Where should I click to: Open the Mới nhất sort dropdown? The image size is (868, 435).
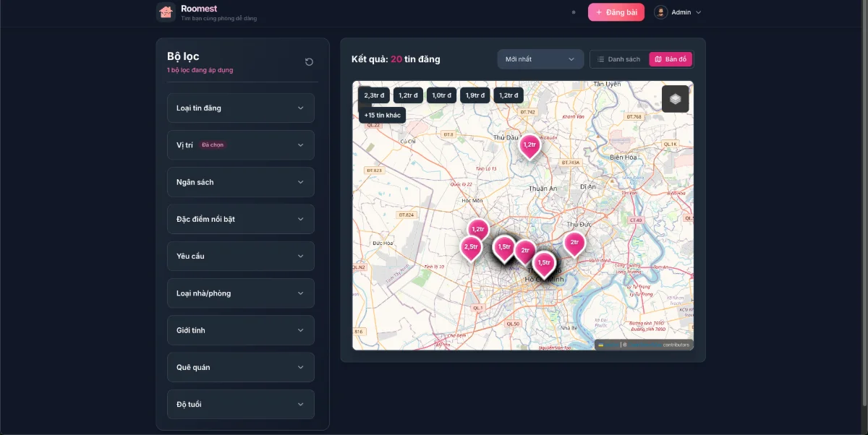[540, 59]
